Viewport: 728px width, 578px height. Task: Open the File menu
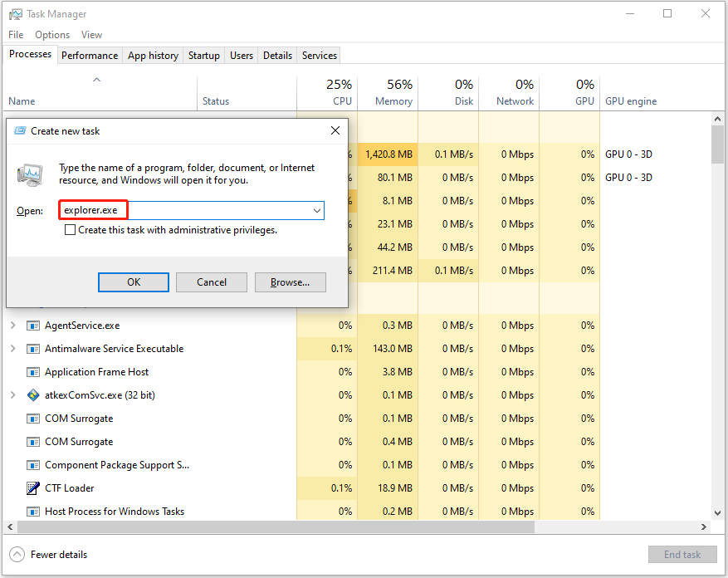(16, 35)
